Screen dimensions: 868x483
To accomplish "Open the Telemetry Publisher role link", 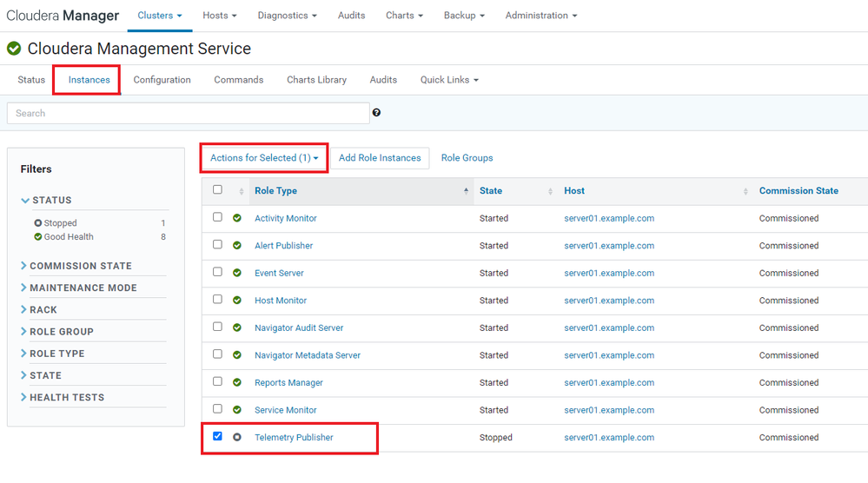I will (x=294, y=437).
